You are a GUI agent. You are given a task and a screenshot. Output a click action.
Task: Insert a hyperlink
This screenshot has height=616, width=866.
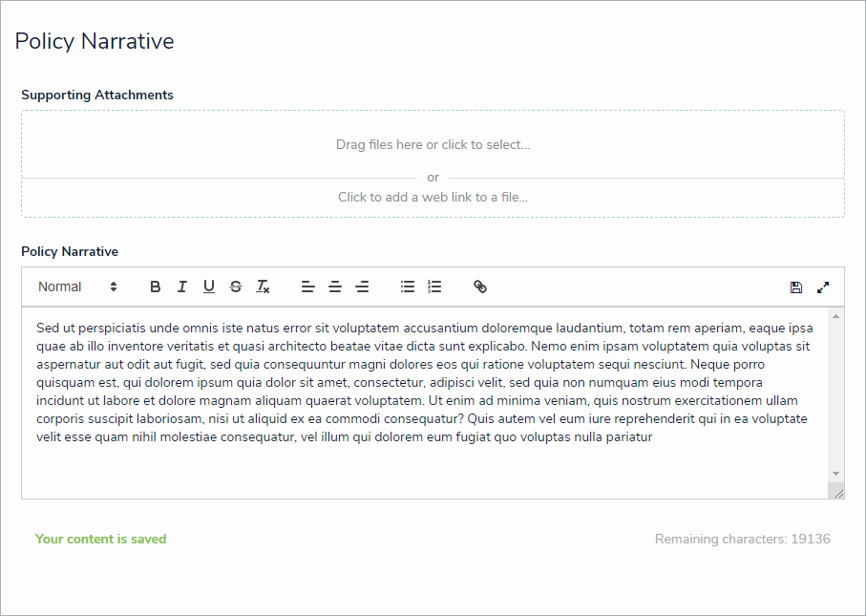pyautogui.click(x=480, y=287)
